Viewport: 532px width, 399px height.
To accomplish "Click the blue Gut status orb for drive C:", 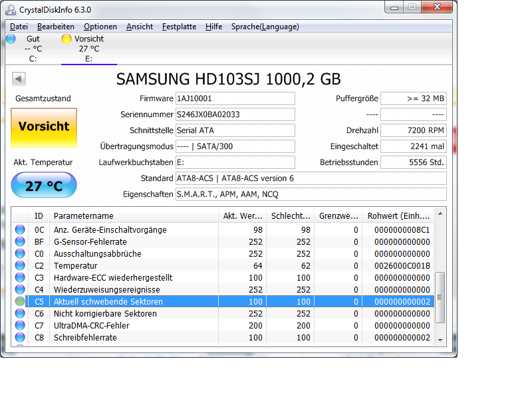I will pyautogui.click(x=11, y=39).
